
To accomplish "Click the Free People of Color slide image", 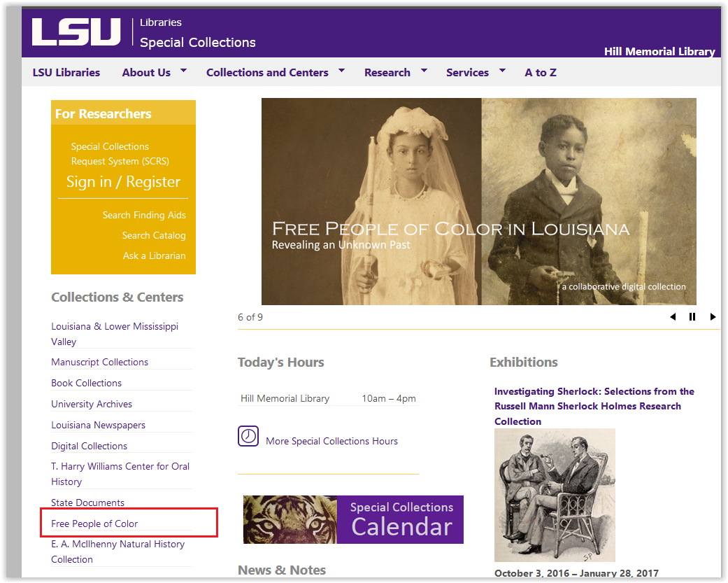I will [x=478, y=201].
